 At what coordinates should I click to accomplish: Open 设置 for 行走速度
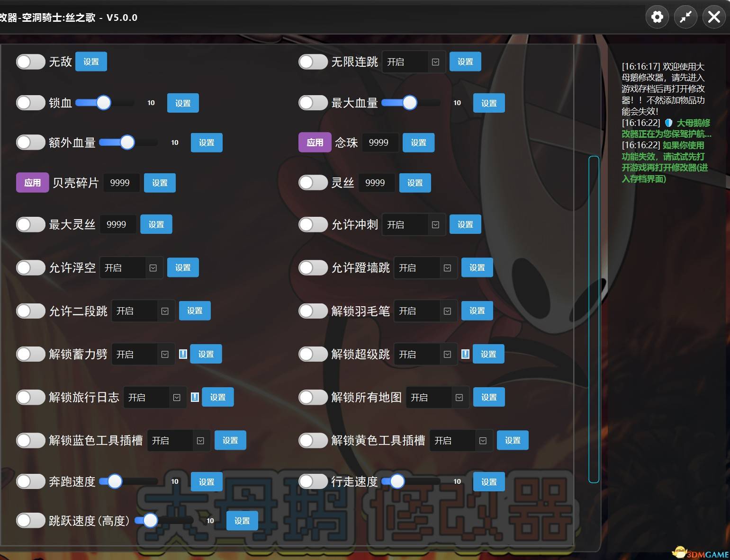click(x=489, y=481)
